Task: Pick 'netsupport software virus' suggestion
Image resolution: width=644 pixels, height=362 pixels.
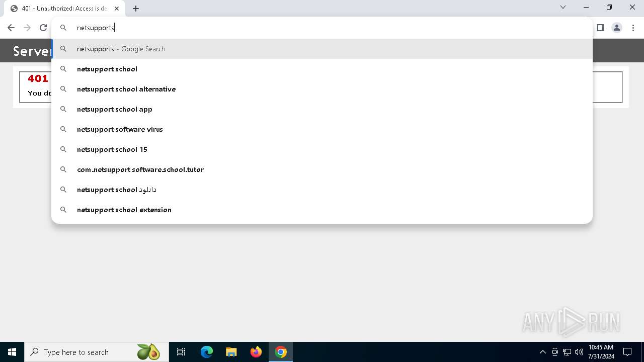Action: 322,129
